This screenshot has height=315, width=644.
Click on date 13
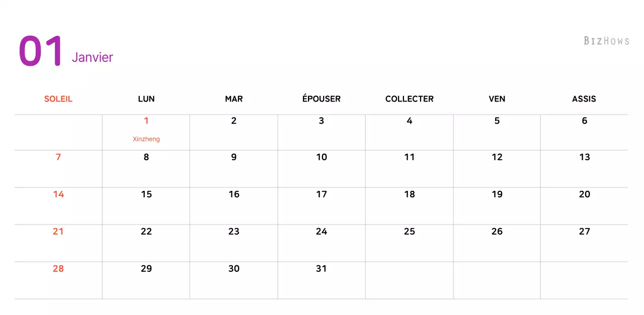pyautogui.click(x=585, y=157)
